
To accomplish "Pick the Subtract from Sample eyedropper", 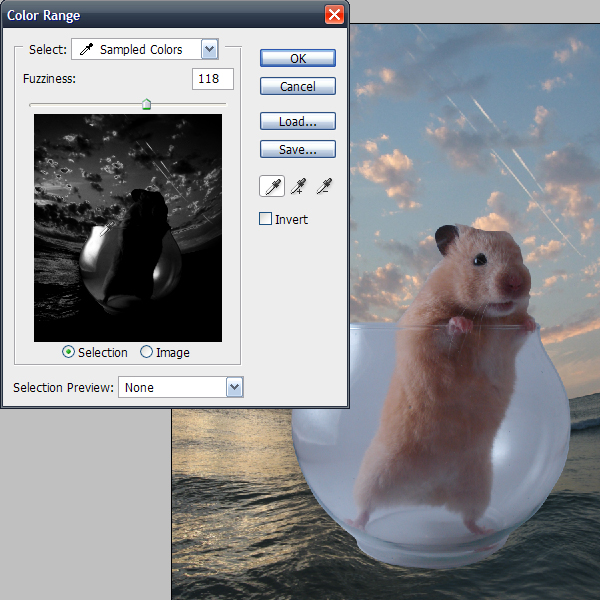I will (x=324, y=186).
